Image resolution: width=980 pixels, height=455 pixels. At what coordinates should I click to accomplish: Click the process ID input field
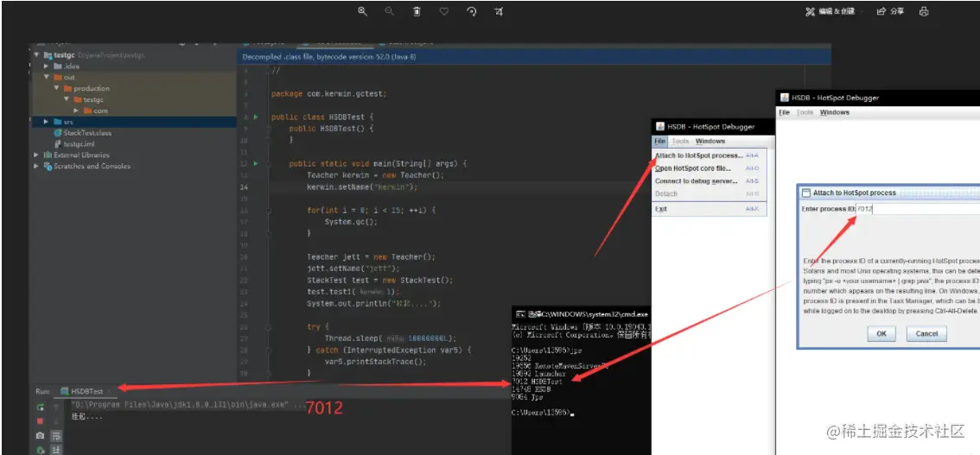click(x=918, y=208)
